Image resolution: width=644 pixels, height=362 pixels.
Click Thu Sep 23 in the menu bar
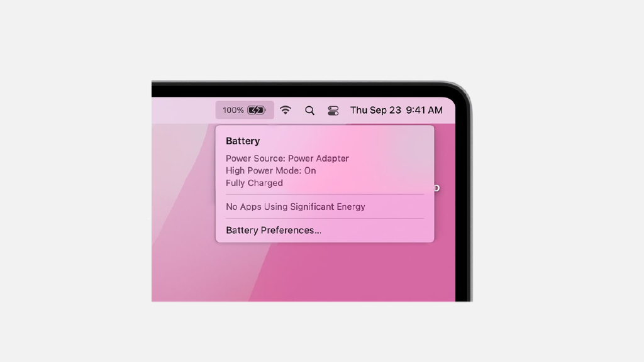click(375, 109)
